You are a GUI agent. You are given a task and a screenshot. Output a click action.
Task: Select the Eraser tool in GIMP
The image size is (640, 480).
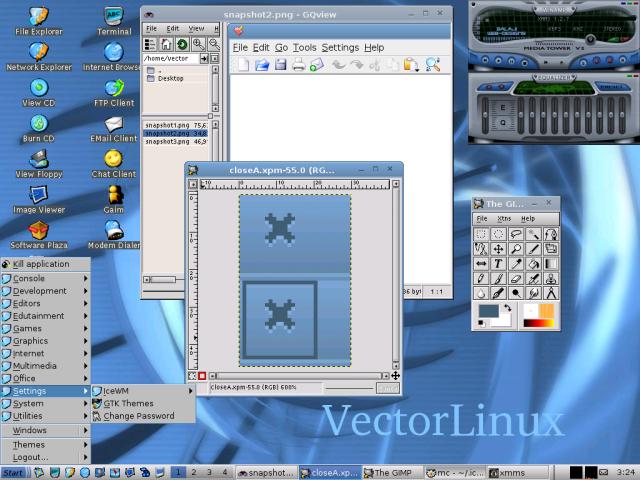[x=516, y=278]
